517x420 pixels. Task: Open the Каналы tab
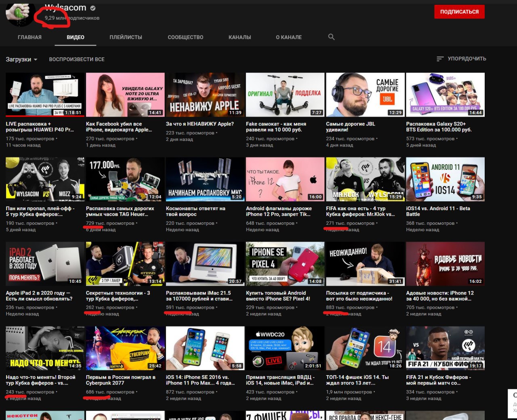point(240,37)
